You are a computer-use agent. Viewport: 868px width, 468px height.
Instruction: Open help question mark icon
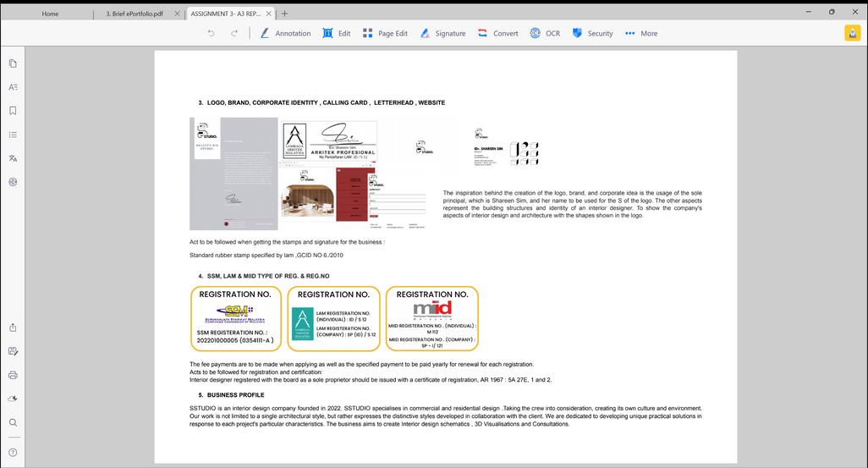[13, 453]
